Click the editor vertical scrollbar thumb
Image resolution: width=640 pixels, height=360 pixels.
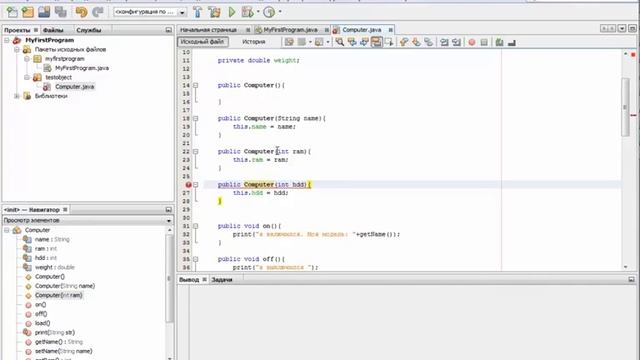[625, 107]
